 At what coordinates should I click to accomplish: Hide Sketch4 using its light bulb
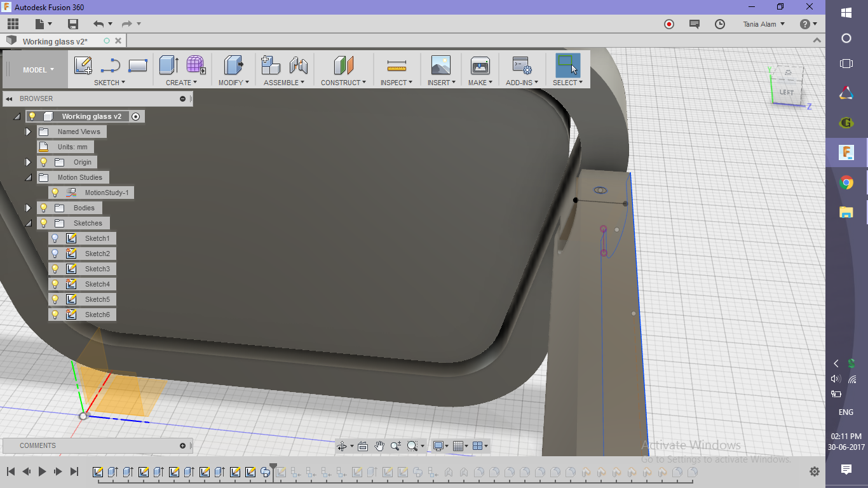(x=55, y=284)
